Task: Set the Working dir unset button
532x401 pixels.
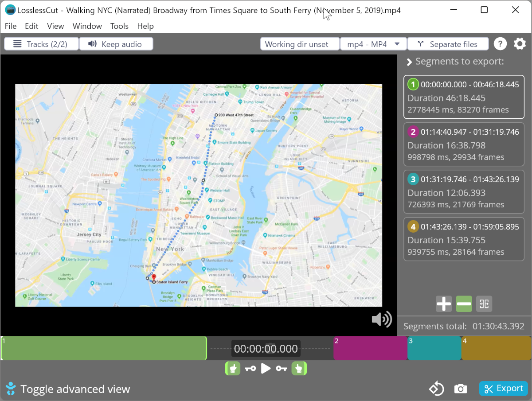Action: tap(300, 44)
